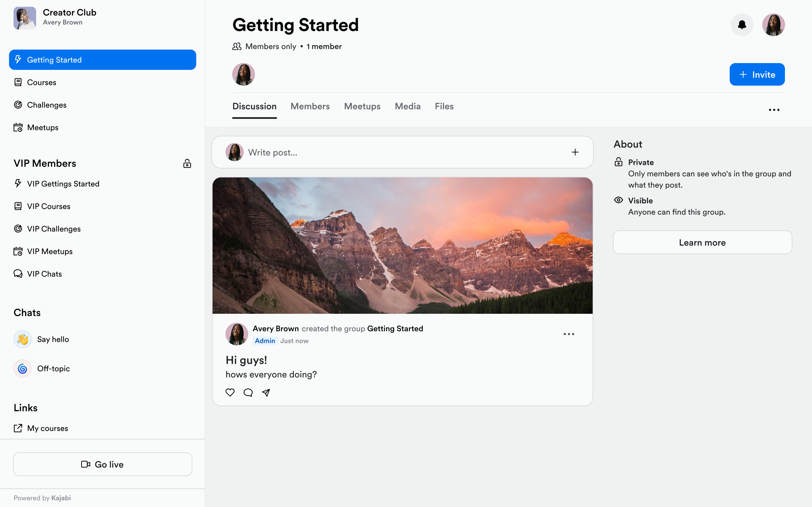This screenshot has width=812, height=507.
Task: Click the Go live button
Action: pos(103,464)
